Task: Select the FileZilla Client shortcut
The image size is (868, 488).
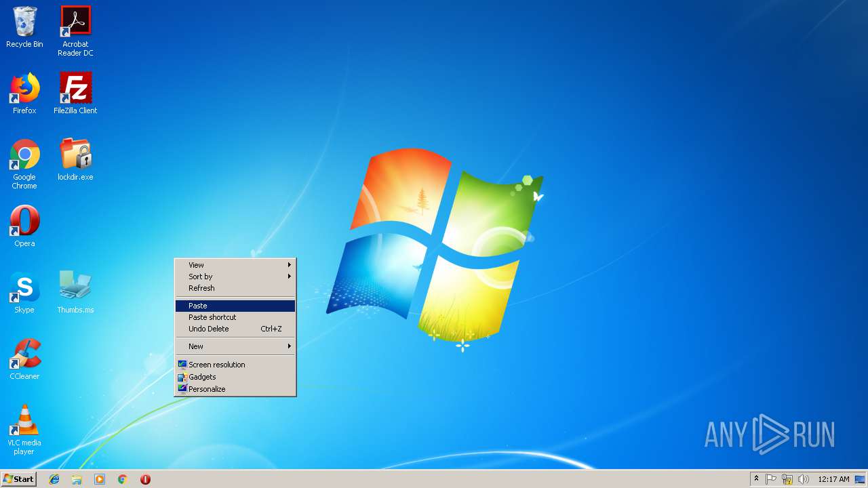Action: click(75, 94)
